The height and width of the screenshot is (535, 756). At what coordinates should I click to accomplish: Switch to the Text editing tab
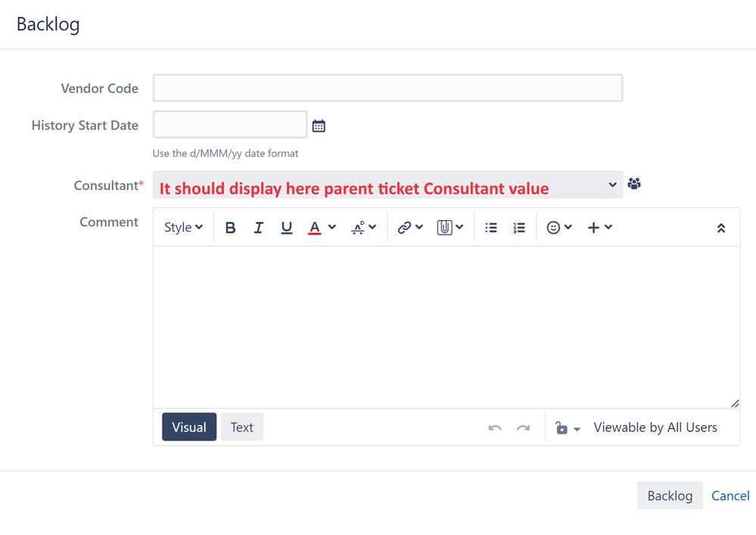coord(241,427)
